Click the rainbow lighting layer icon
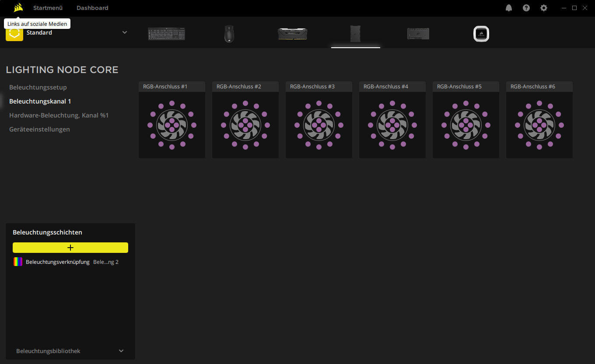This screenshot has height=364, width=595. click(18, 262)
